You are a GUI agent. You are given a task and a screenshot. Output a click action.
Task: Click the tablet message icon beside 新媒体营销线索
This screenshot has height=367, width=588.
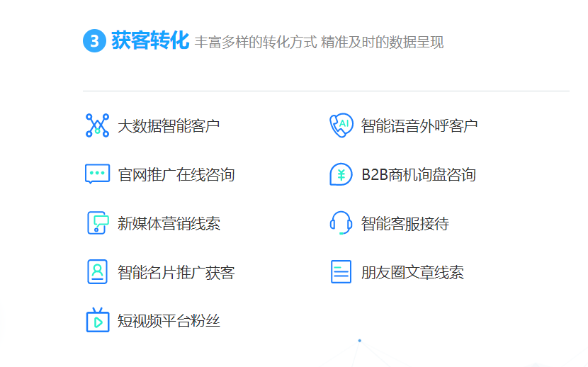[98, 222]
